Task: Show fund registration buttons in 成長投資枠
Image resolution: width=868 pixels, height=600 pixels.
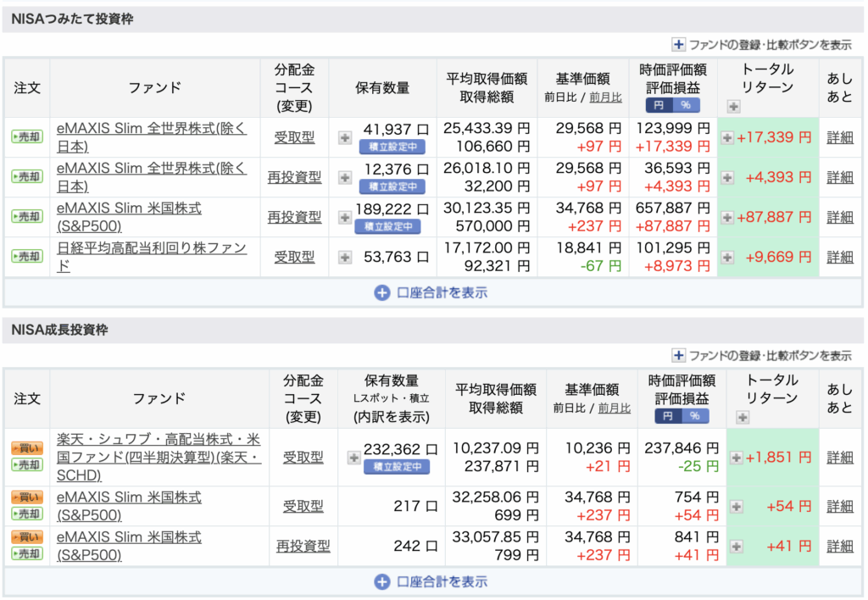Action: point(762,355)
